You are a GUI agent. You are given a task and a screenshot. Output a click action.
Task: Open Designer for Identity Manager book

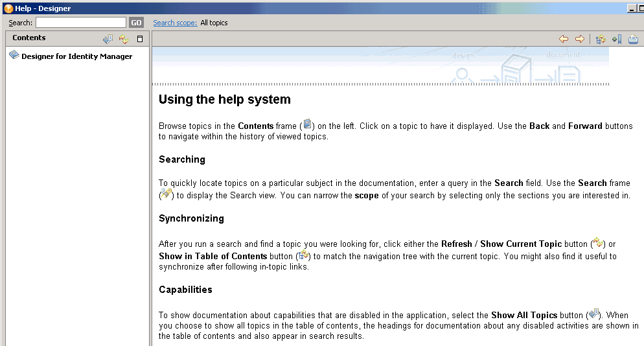click(x=77, y=56)
